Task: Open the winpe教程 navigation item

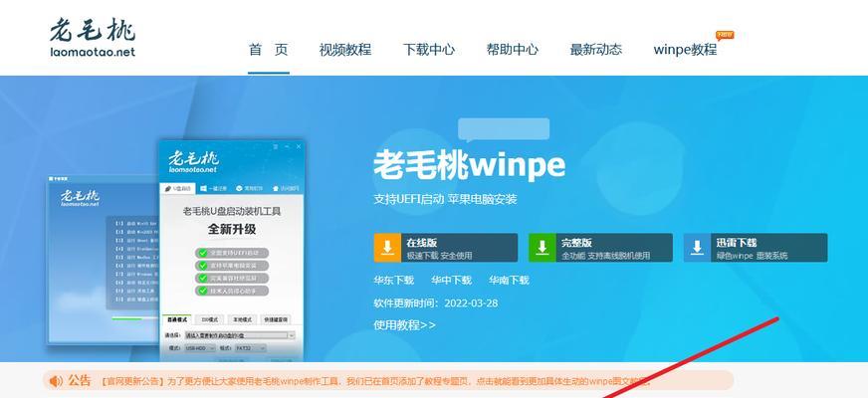Action: [685, 50]
